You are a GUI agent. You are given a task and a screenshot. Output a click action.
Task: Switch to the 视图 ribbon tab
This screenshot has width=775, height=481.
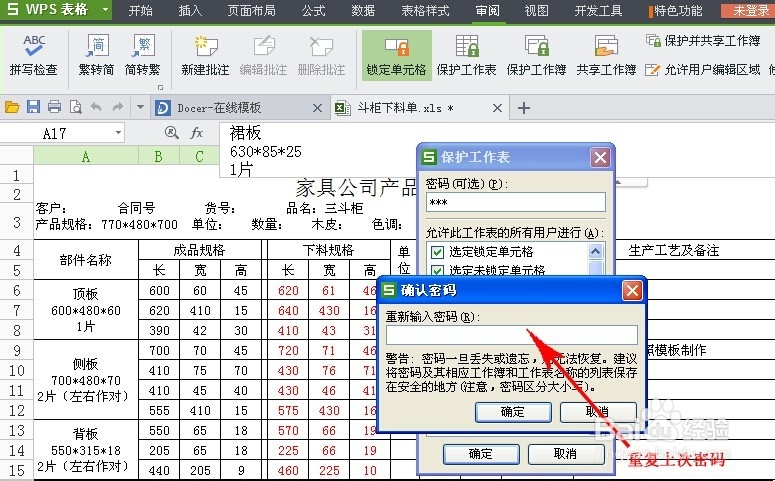537,10
